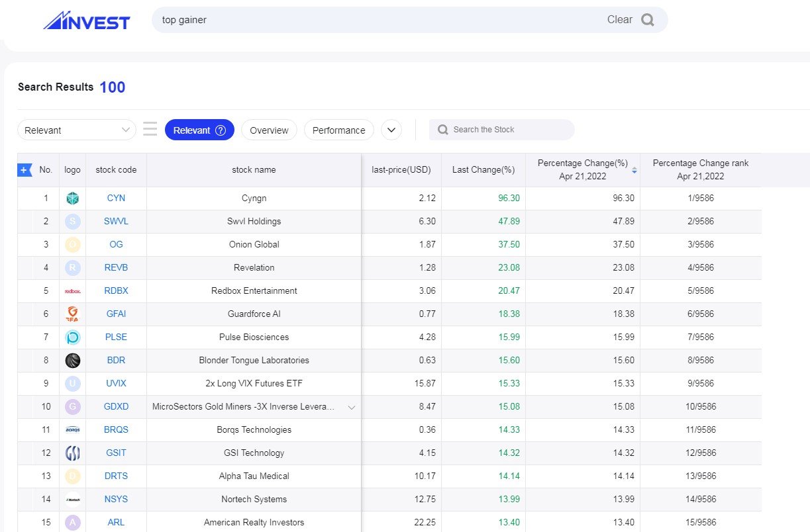Switch to the Performance tab

(x=338, y=130)
